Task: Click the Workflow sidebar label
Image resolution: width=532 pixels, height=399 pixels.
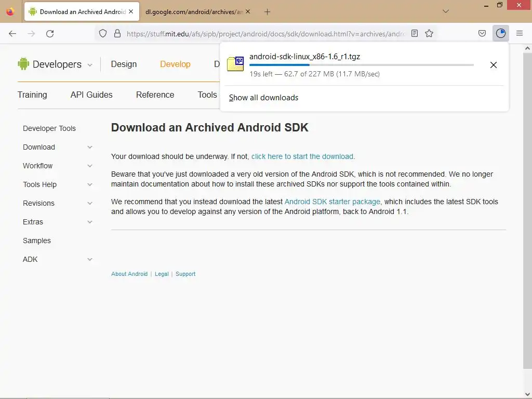Action: (37, 166)
